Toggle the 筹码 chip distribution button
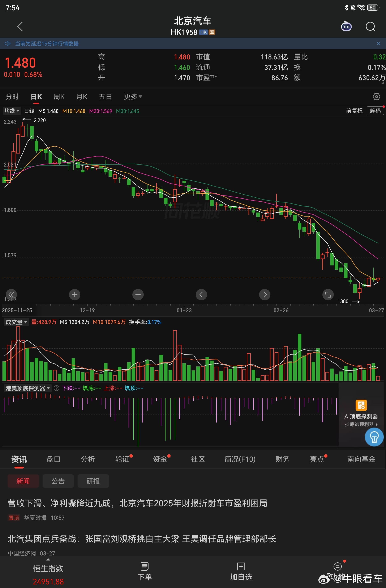Image resolution: width=386 pixels, height=588 pixels. point(375,111)
